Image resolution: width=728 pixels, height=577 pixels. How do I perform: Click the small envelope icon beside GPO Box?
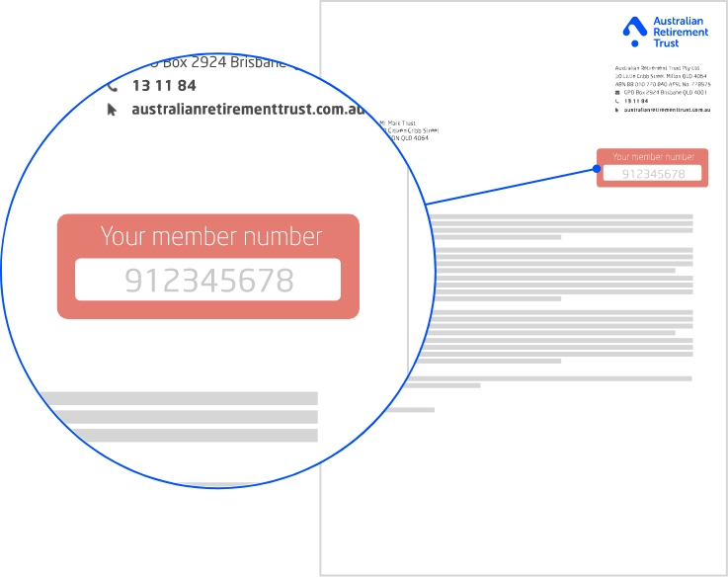point(617,93)
